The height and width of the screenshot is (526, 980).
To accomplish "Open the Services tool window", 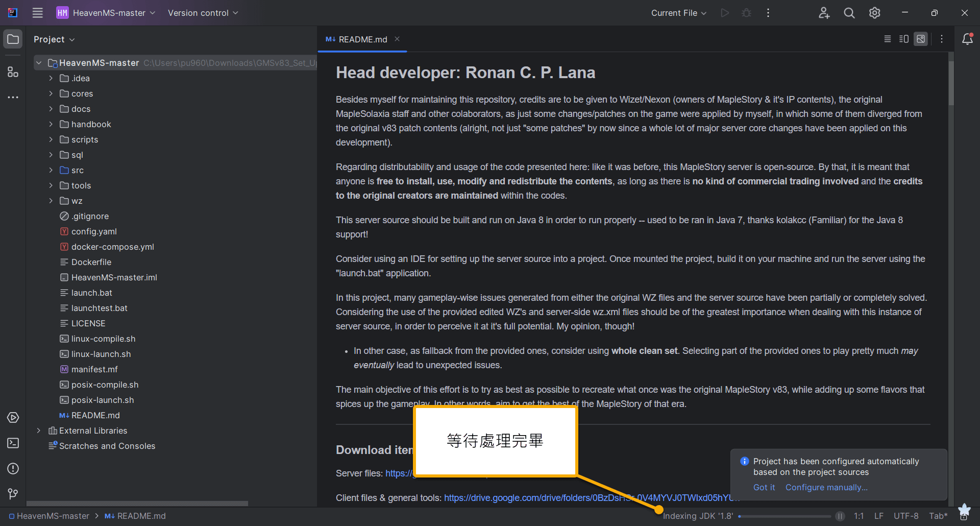I will [x=13, y=418].
